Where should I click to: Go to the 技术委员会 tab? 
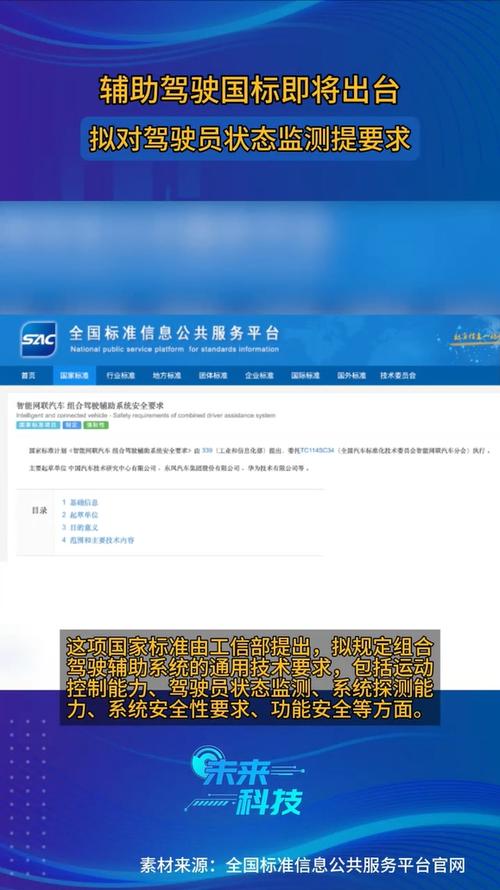[x=398, y=376]
